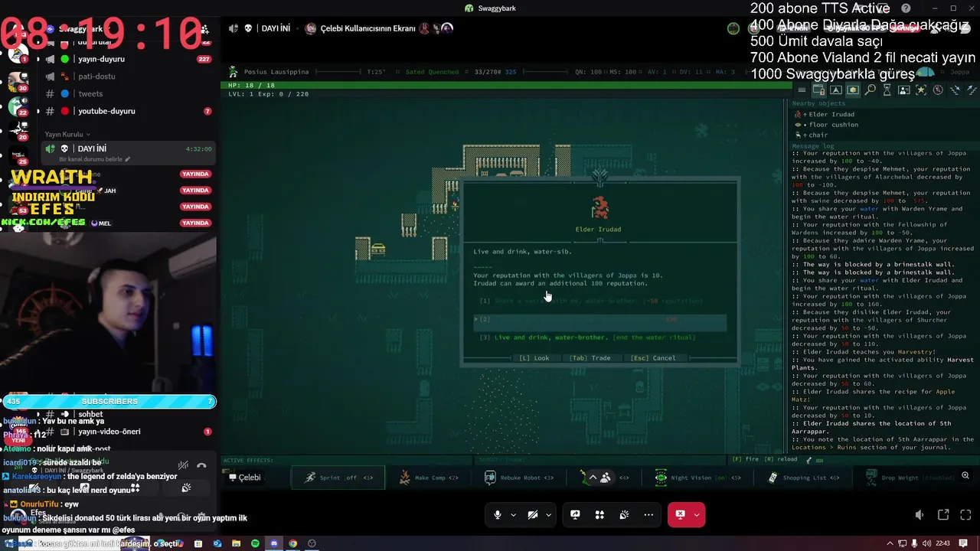Open Shopping List ability in hotbar
Viewport: 980px width, 551px height.
[803, 478]
